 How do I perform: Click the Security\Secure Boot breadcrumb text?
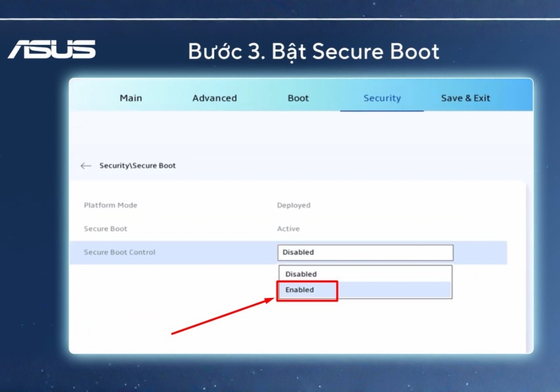[138, 166]
